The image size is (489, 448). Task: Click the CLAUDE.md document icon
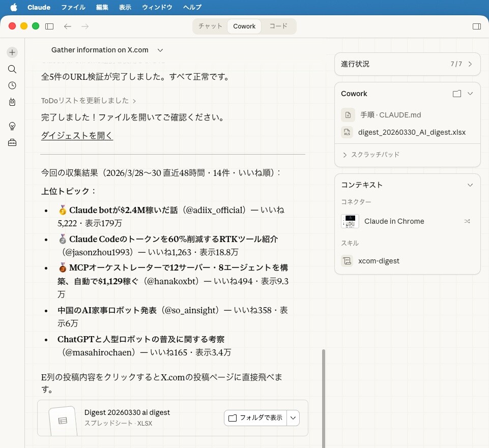coord(348,115)
